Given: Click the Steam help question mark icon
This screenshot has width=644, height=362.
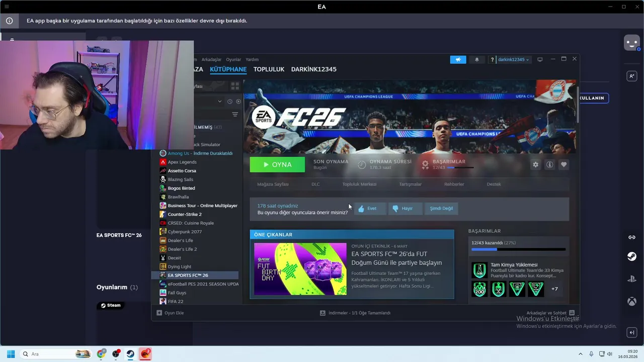Looking at the screenshot, I should click(493, 59).
